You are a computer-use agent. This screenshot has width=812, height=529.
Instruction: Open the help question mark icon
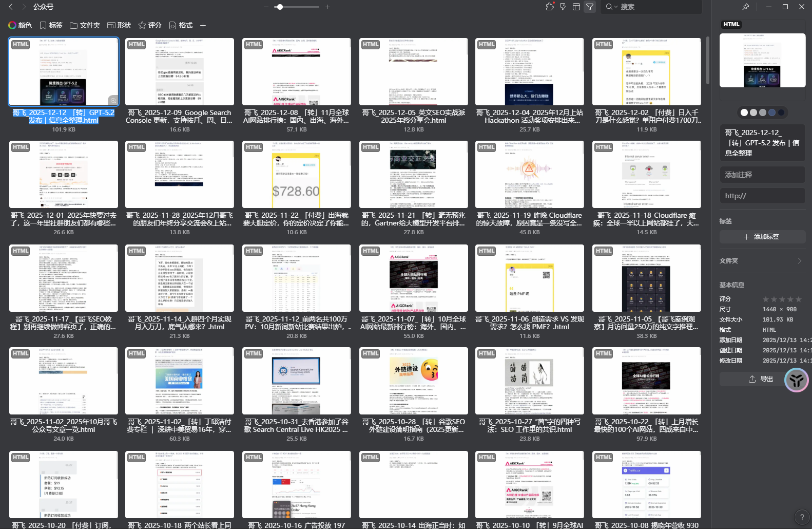pyautogui.click(x=801, y=517)
